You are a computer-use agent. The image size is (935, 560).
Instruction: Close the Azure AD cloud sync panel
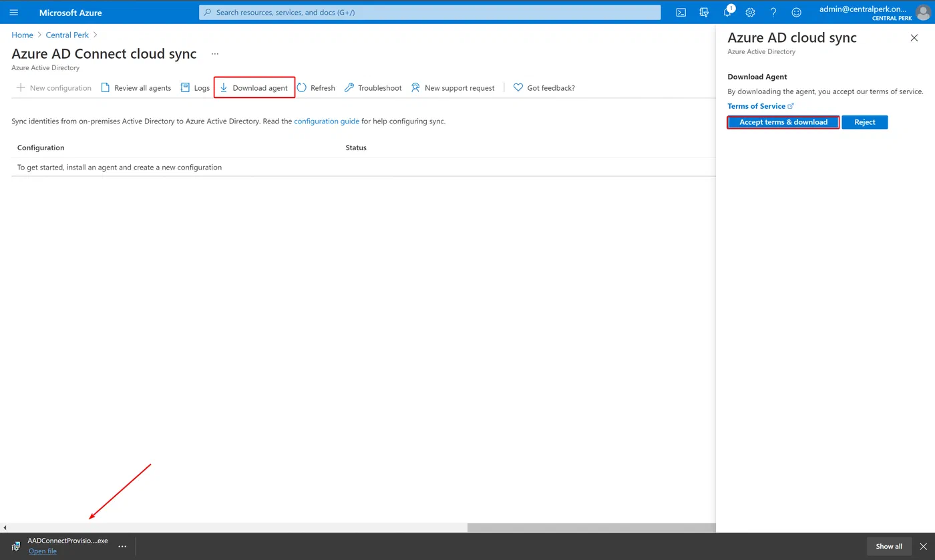(914, 38)
